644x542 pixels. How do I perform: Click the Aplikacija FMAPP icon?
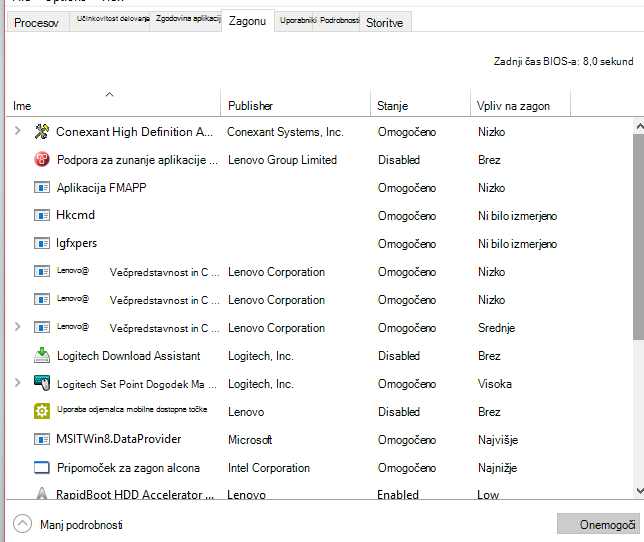(x=42, y=188)
